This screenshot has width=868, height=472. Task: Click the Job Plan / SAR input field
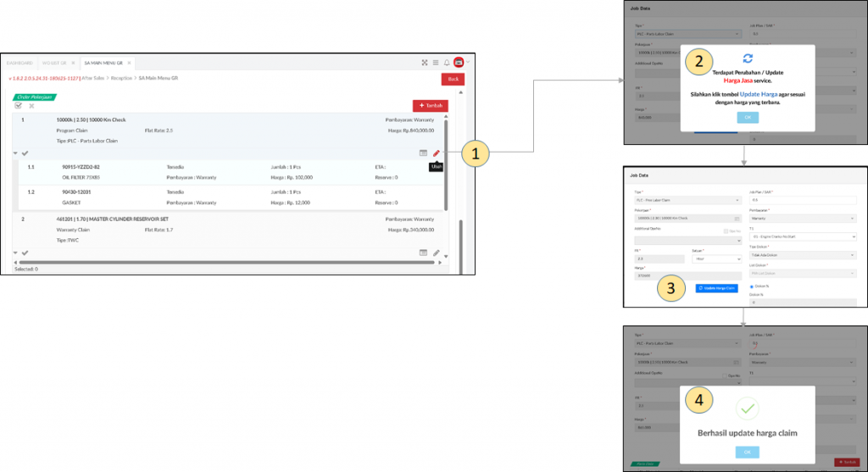[802, 200]
